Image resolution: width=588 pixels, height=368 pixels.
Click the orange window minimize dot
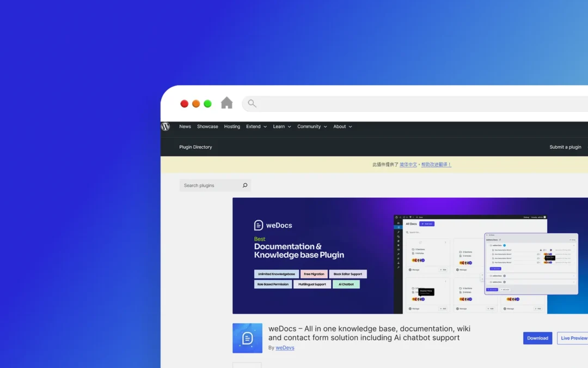pyautogui.click(x=196, y=104)
